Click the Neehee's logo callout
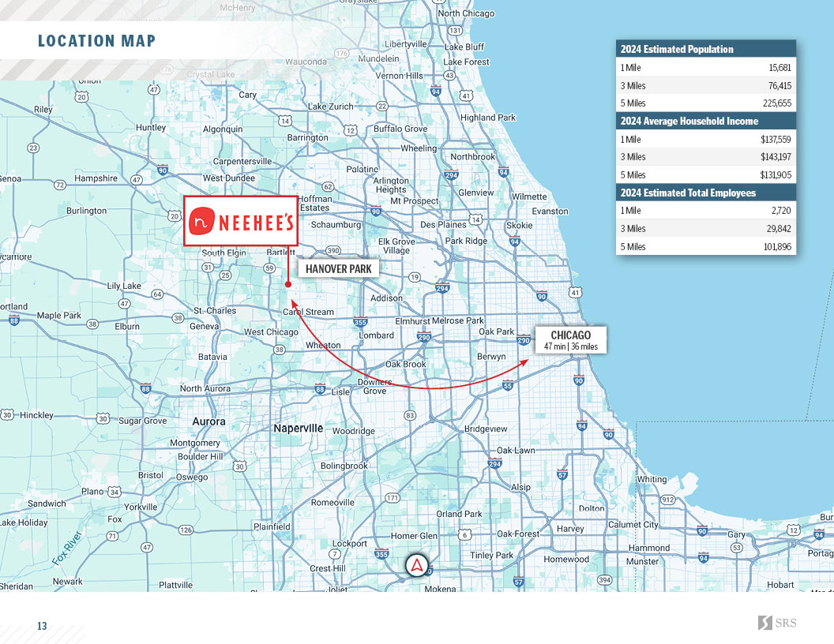This screenshot has height=644, width=834. coord(240,221)
